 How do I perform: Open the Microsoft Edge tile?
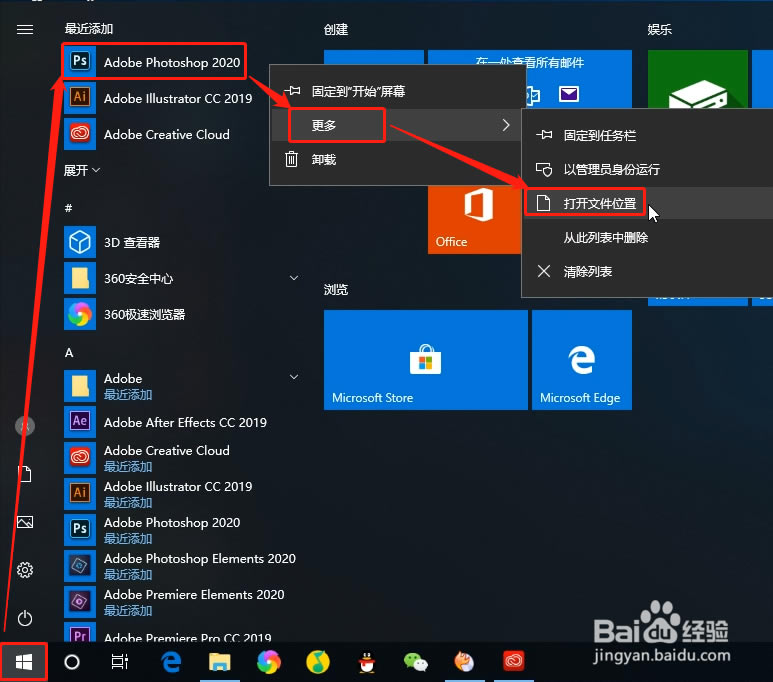click(582, 360)
